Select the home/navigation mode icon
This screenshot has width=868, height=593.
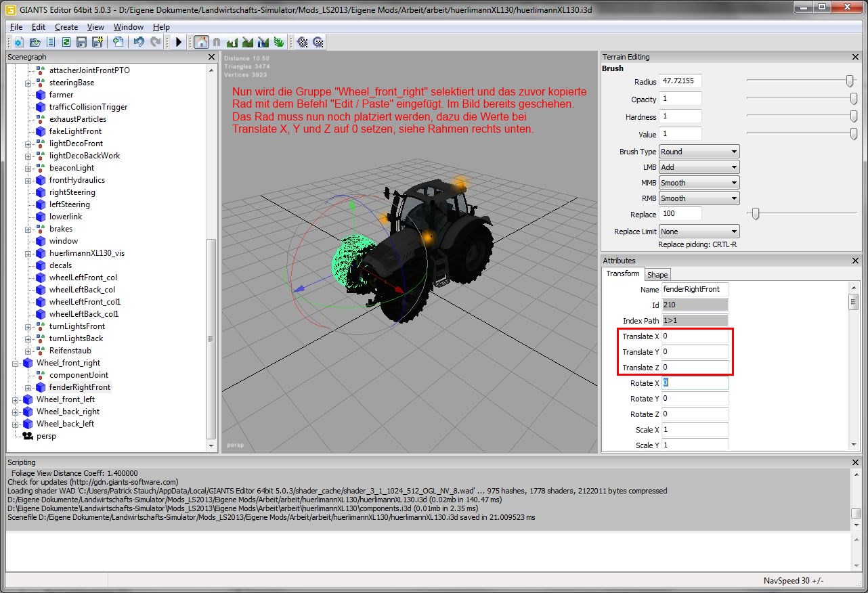tap(201, 42)
